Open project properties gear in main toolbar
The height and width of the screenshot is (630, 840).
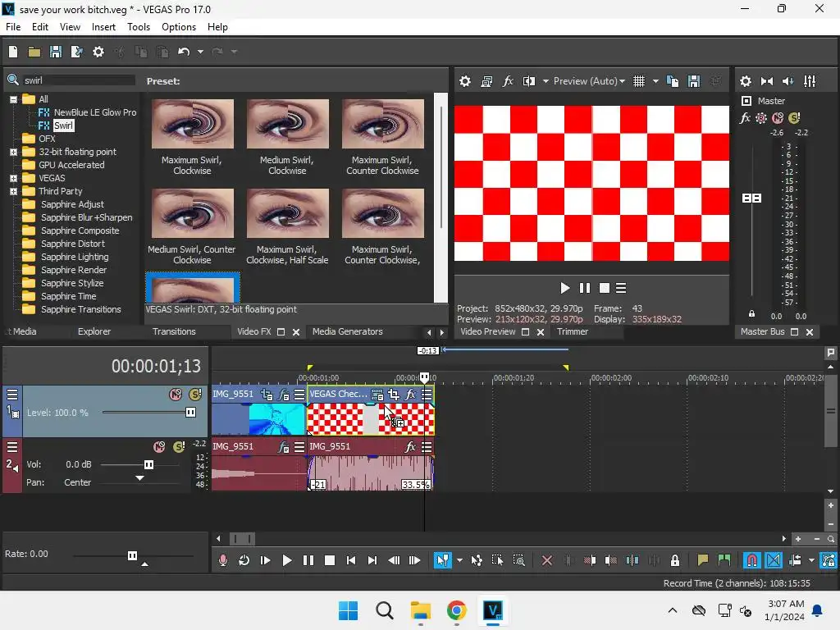(98, 52)
